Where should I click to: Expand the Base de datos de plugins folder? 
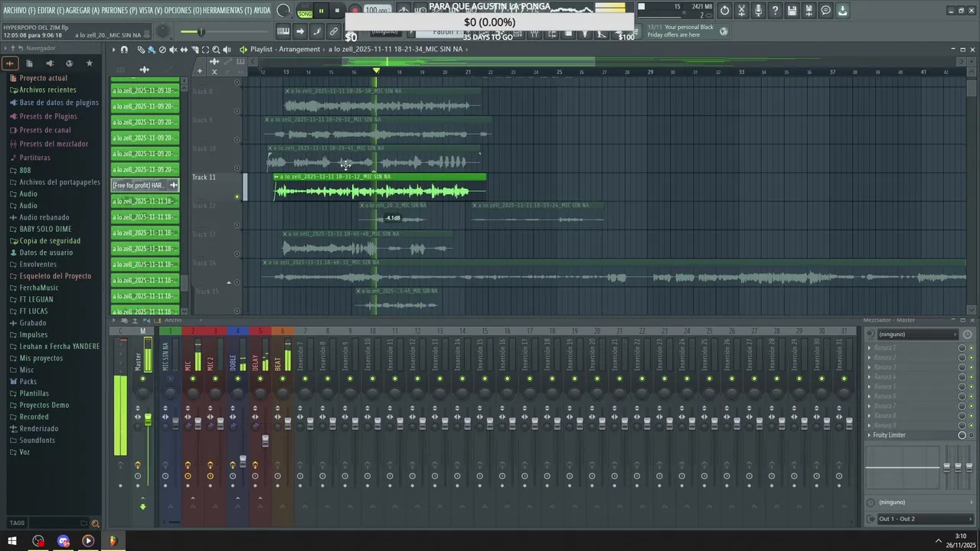[x=58, y=103]
